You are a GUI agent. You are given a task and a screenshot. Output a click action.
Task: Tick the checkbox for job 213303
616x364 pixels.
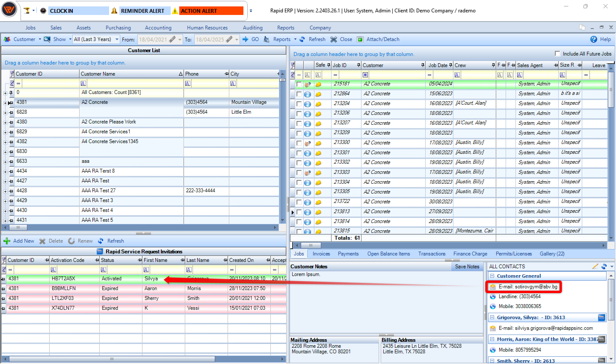click(299, 172)
